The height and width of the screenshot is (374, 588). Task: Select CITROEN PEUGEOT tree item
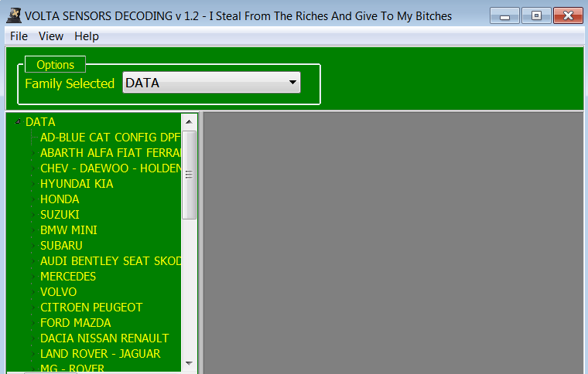click(x=91, y=308)
